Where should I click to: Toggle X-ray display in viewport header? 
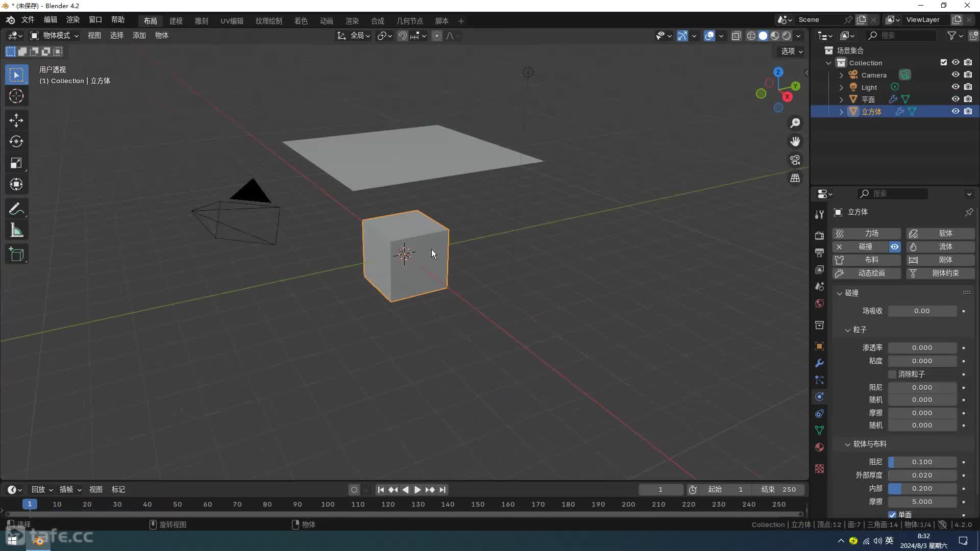(x=736, y=36)
